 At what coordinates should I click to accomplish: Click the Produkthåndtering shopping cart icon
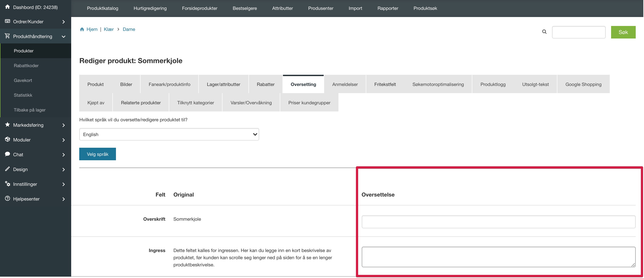click(8, 36)
